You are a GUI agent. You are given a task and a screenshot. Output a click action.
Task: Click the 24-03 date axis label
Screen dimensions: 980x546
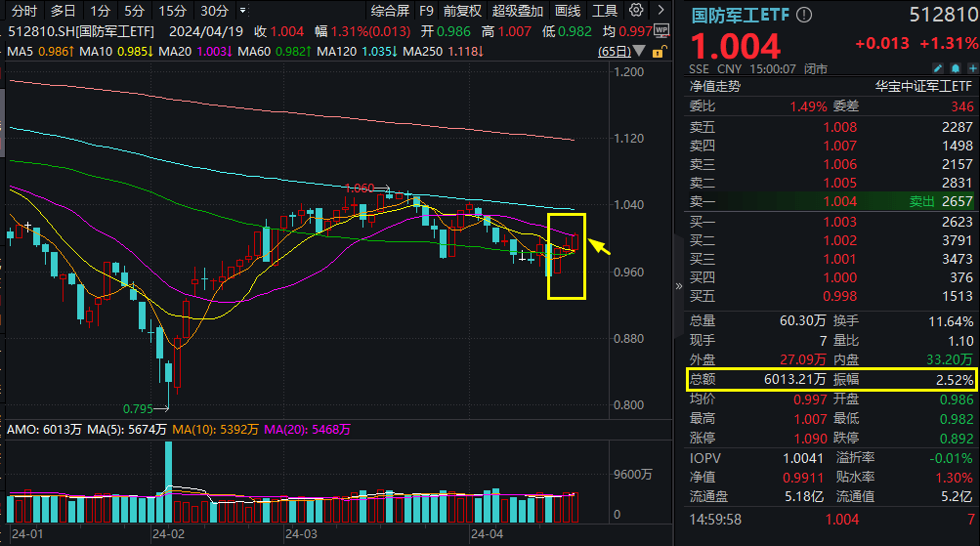pyautogui.click(x=301, y=534)
